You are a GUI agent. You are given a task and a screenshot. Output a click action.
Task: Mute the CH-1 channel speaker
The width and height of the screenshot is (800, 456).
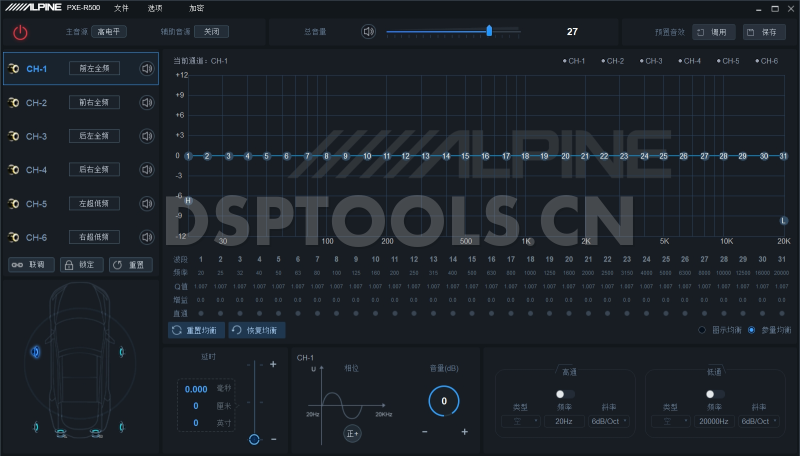point(147,68)
